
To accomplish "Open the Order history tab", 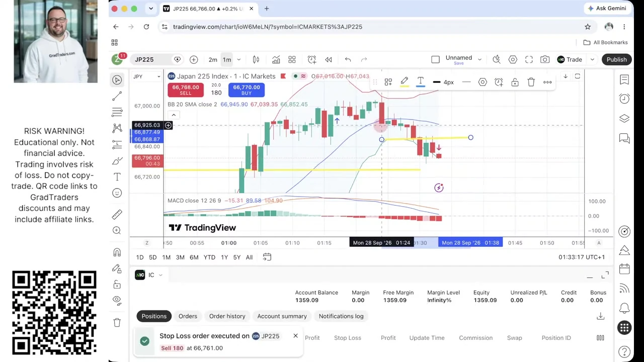I will [x=227, y=316].
